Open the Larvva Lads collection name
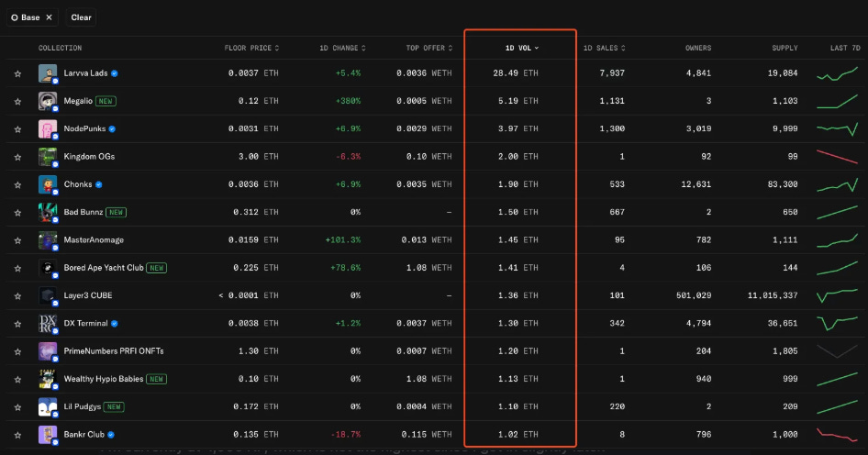The width and height of the screenshot is (868, 455). (x=85, y=73)
